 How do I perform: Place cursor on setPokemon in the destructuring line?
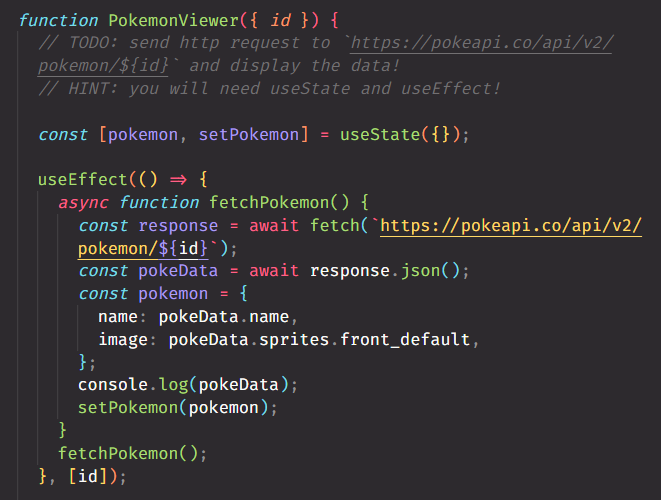coord(249,134)
